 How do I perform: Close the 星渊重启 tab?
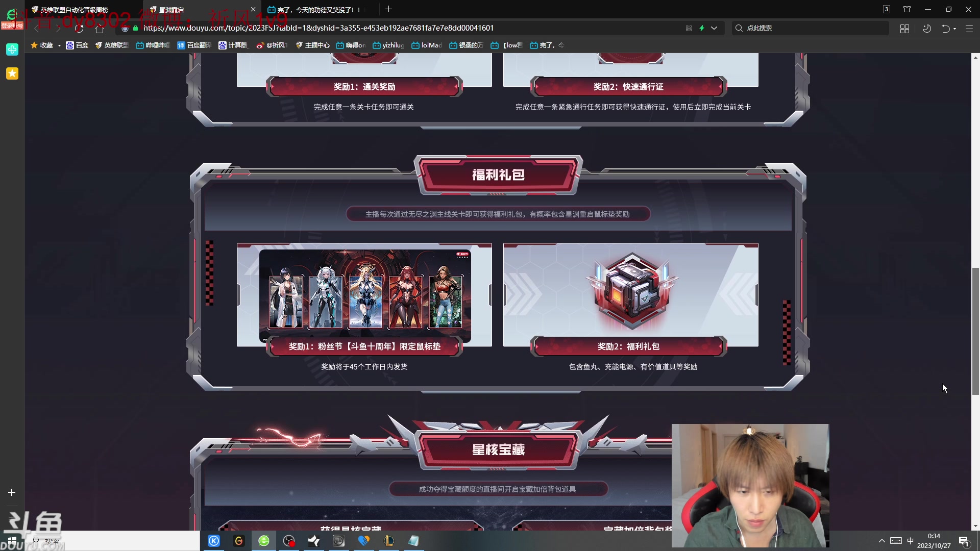click(x=253, y=9)
